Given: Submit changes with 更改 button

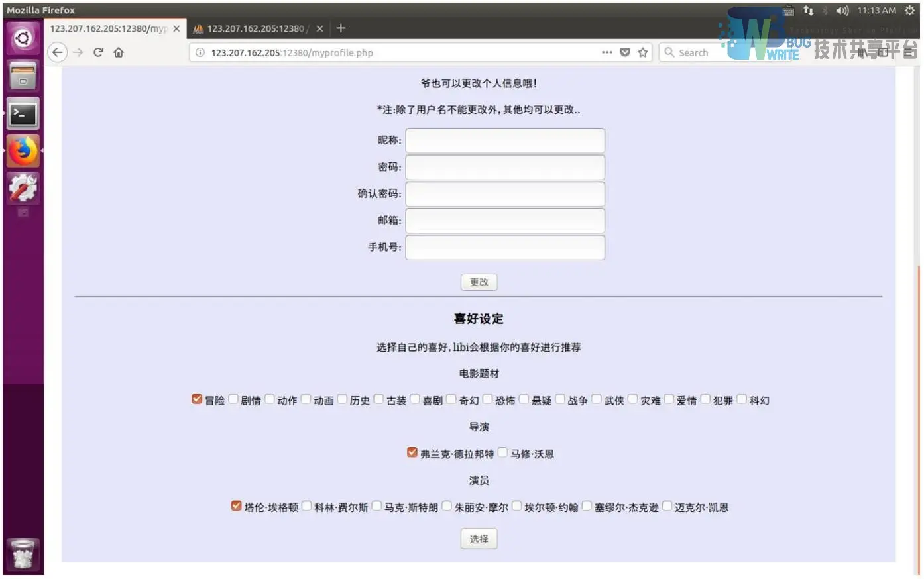Looking at the screenshot, I should [x=479, y=282].
